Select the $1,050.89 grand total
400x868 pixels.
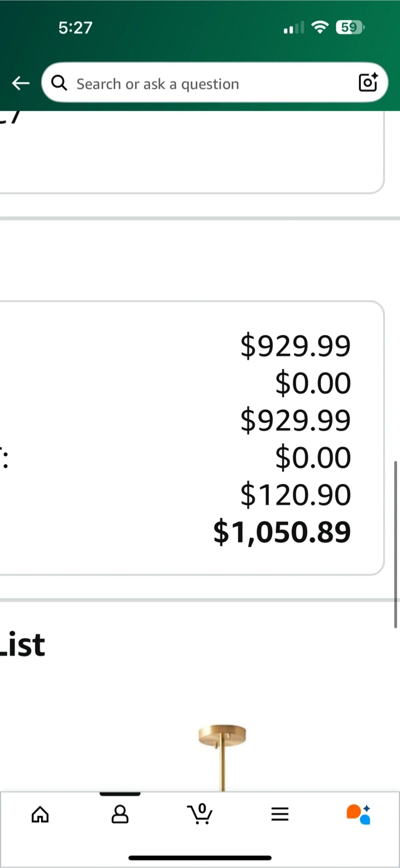tap(282, 532)
